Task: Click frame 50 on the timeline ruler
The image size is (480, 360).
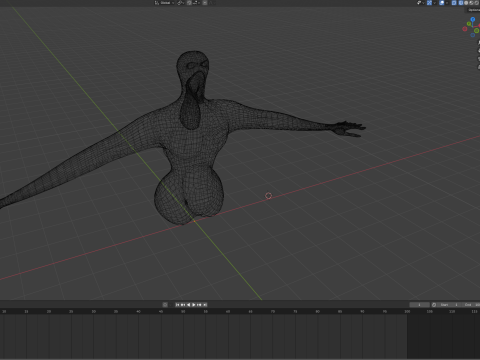Action: 183,311
